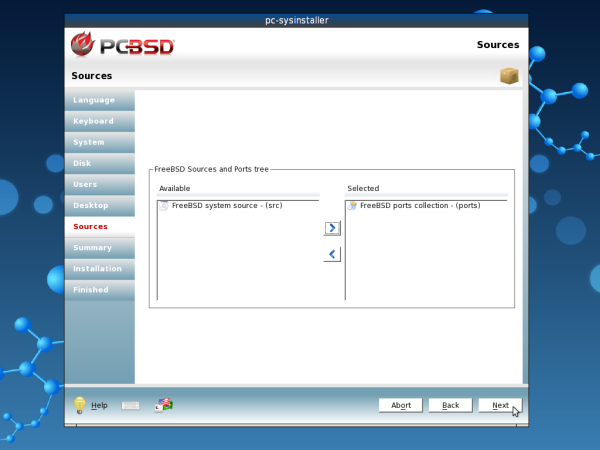Image resolution: width=600 pixels, height=450 pixels.
Task: Click the lightbulb Help icon
Action: pyautogui.click(x=80, y=405)
